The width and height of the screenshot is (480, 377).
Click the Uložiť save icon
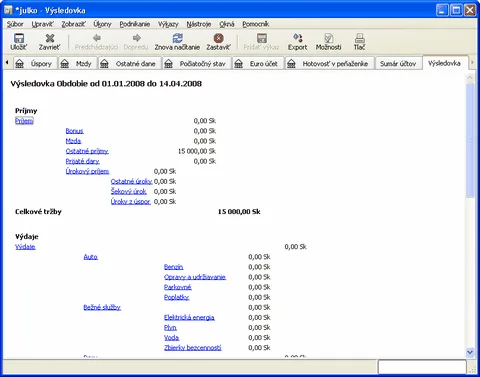tap(19, 38)
